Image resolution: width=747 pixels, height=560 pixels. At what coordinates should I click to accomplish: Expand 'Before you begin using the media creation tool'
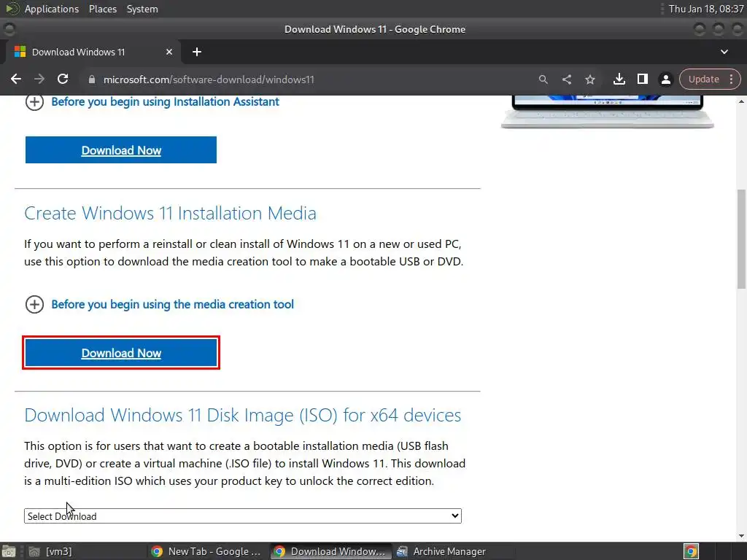[x=34, y=304]
